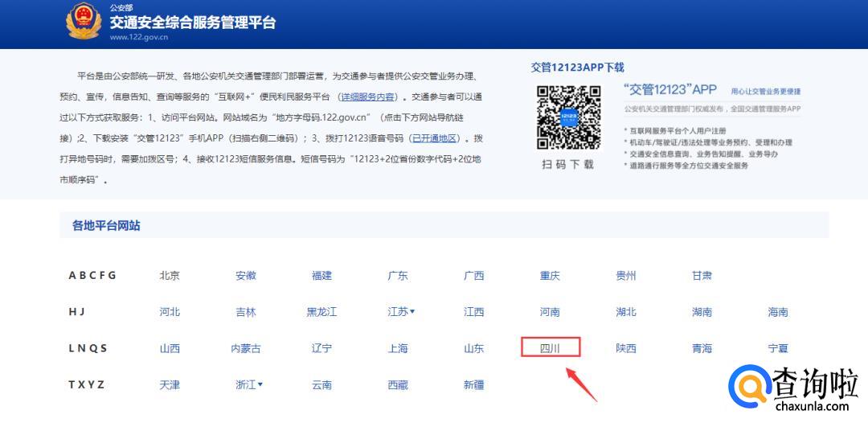Click the 扫码下载 caption
The height and width of the screenshot is (431, 868).
[568, 165]
